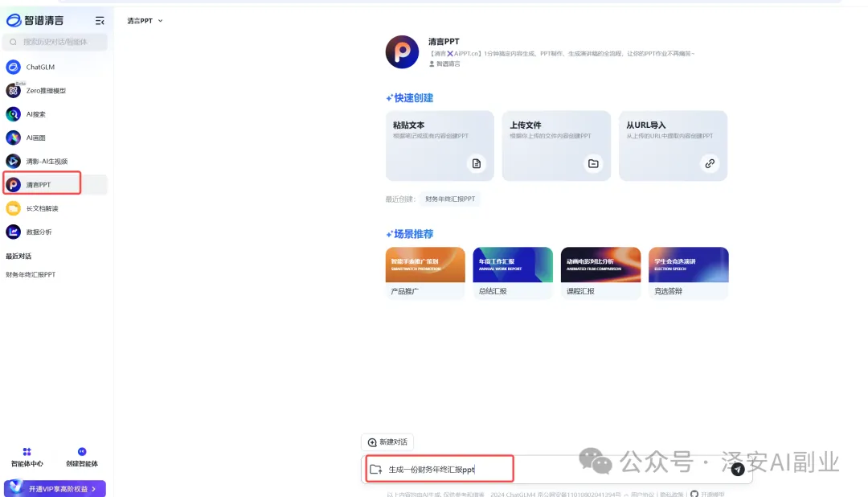Click the search history input field

tap(55, 42)
